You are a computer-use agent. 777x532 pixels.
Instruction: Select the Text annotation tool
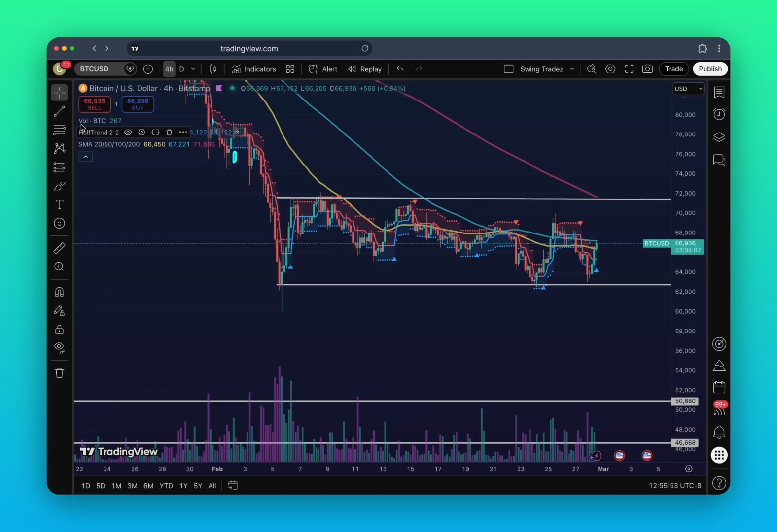59,204
